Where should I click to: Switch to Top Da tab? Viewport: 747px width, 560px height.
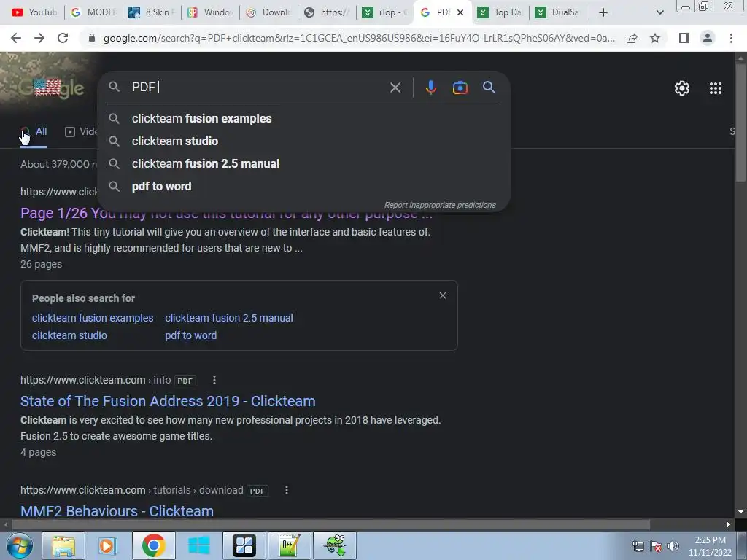tap(500, 12)
